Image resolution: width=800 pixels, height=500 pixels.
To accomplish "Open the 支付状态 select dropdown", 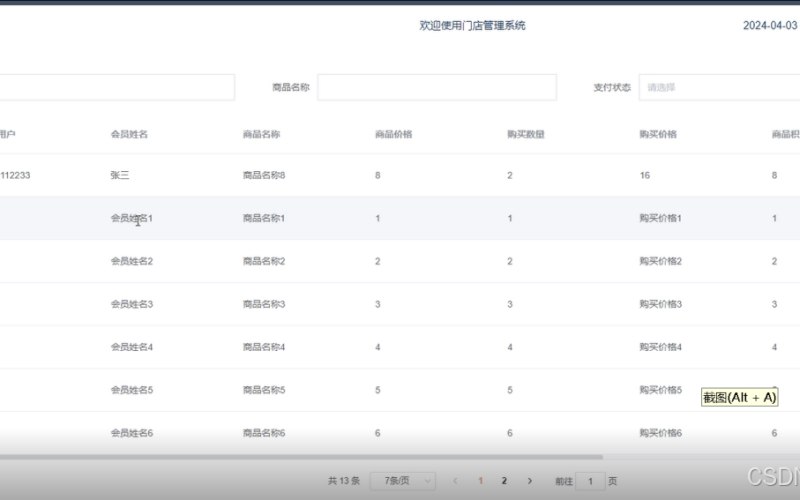I will pos(719,87).
